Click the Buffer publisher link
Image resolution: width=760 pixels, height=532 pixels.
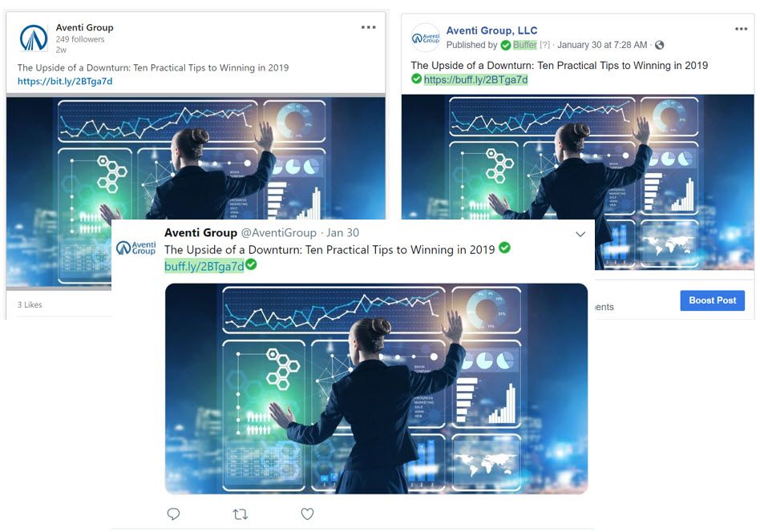524,45
